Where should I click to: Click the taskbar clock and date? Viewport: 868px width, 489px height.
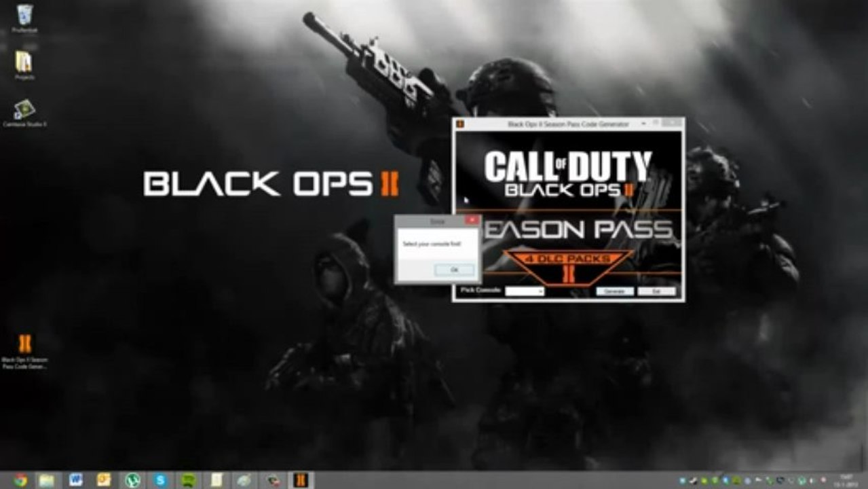848,480
